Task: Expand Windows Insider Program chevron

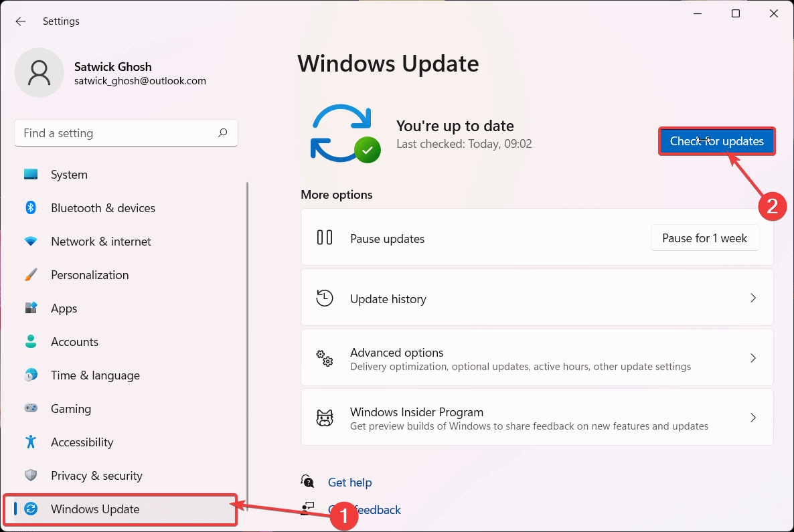Action: coord(753,418)
